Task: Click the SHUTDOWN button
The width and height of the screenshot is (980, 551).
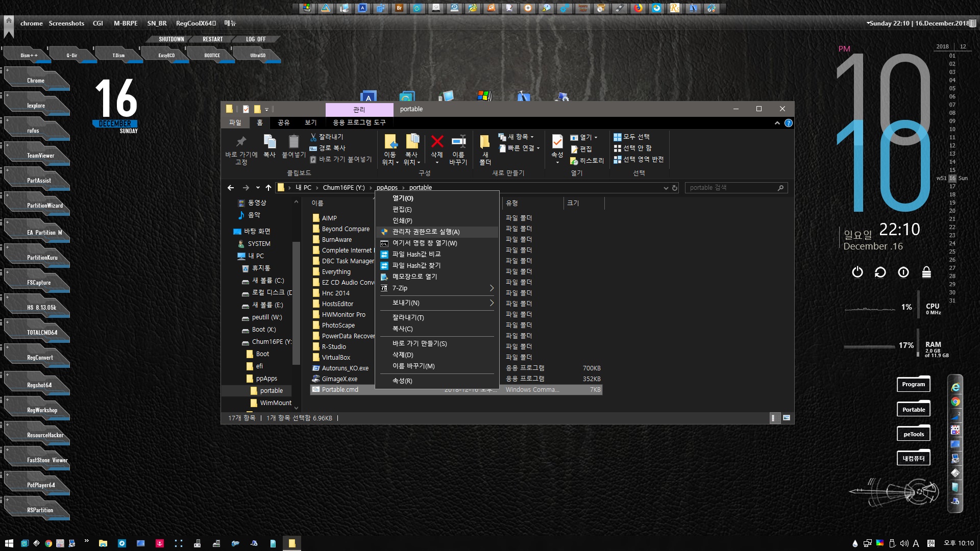Action: point(171,39)
